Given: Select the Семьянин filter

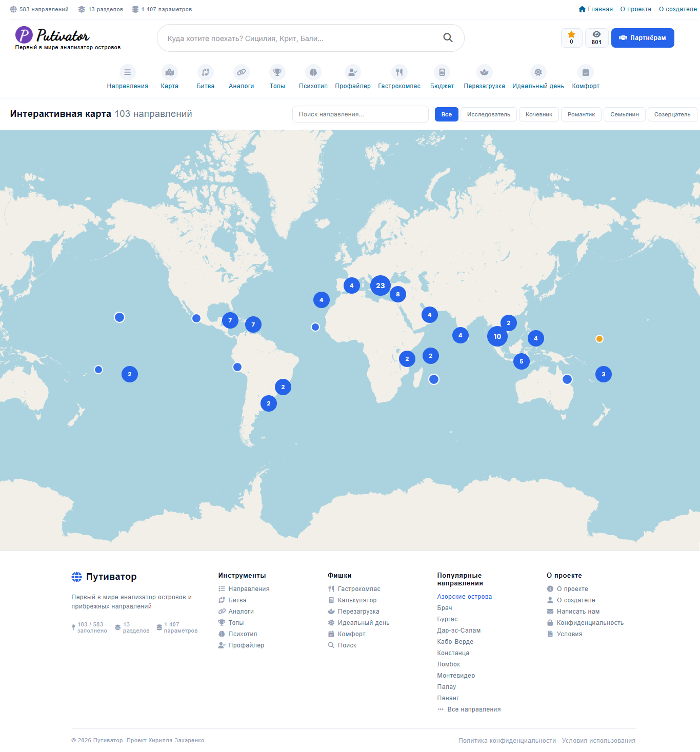Looking at the screenshot, I should tap(625, 114).
